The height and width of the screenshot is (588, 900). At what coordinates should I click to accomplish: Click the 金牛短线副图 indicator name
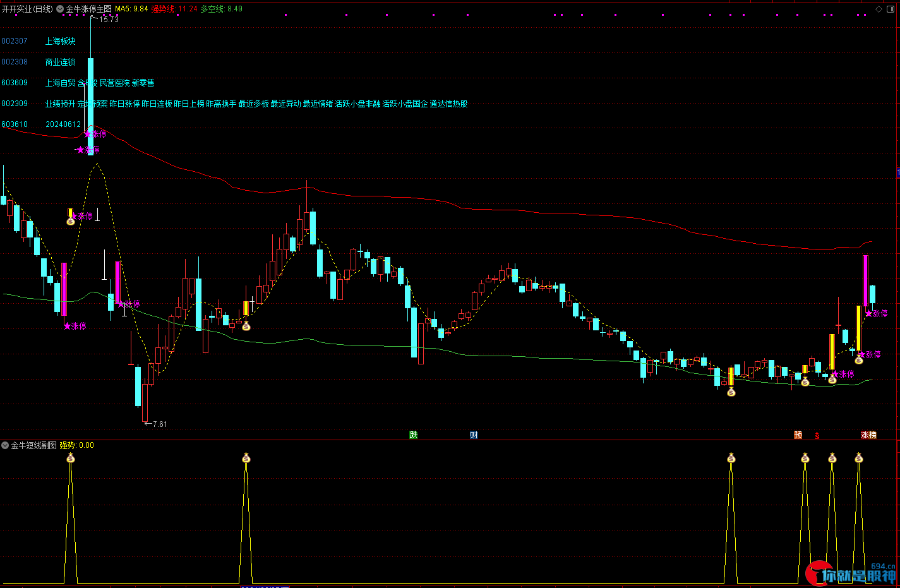[x=34, y=445]
